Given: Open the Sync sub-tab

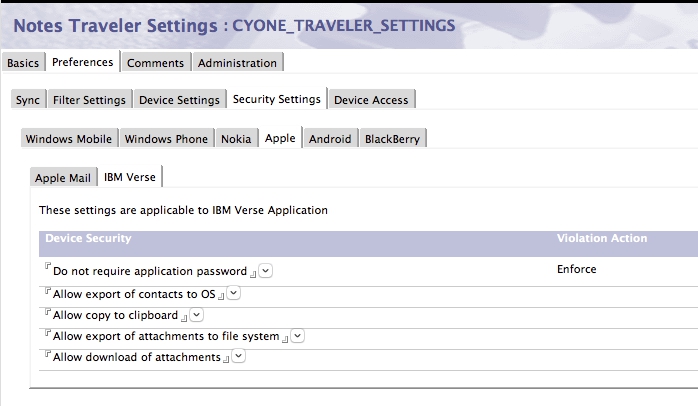Looking at the screenshot, I should click(28, 100).
